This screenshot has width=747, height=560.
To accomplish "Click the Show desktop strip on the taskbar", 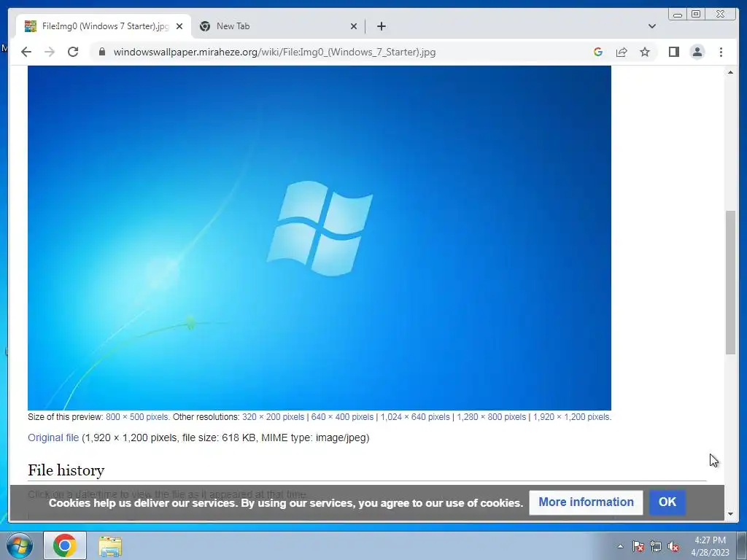I will pos(741,545).
